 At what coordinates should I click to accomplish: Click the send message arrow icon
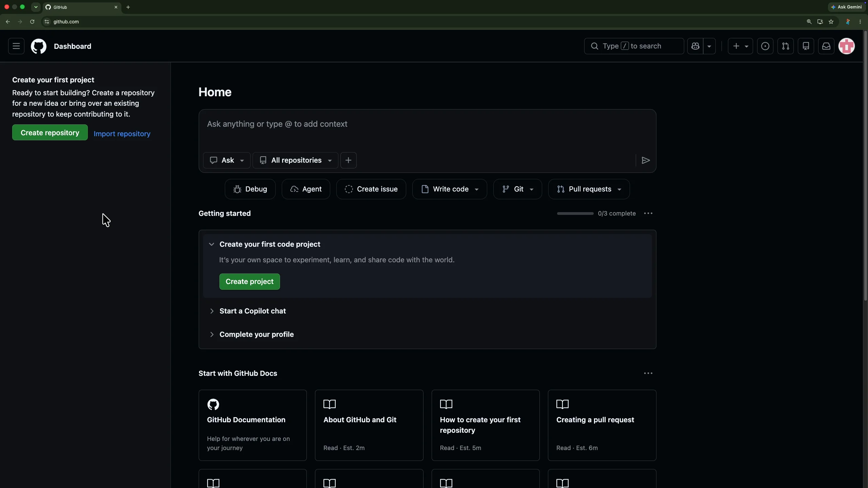coord(646,160)
